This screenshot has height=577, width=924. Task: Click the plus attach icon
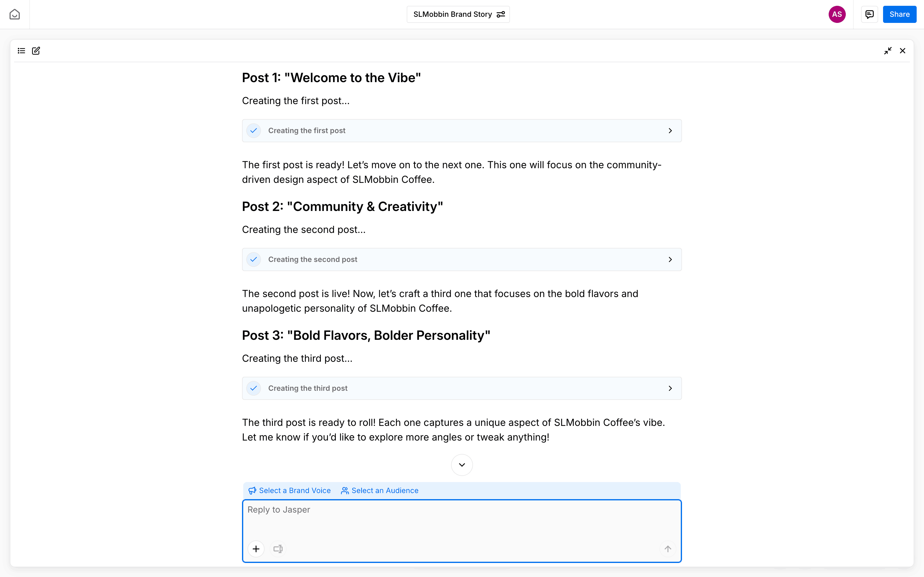(x=256, y=549)
